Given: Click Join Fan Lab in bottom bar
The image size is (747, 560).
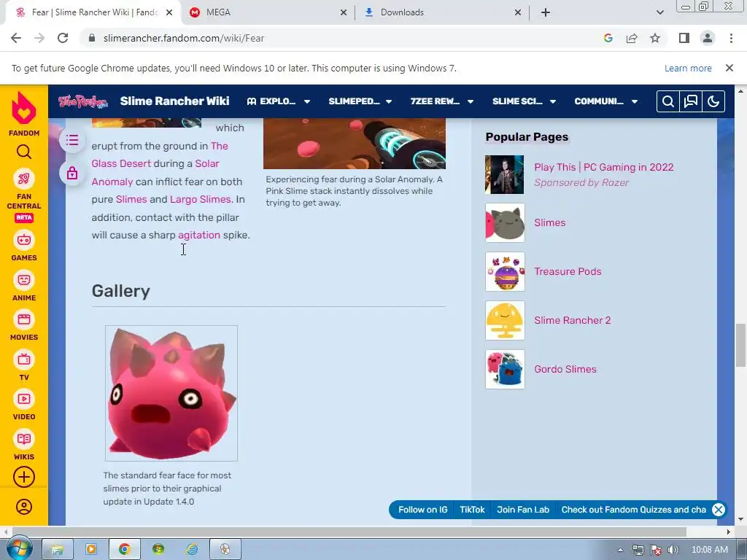Looking at the screenshot, I should pyautogui.click(x=522, y=510).
